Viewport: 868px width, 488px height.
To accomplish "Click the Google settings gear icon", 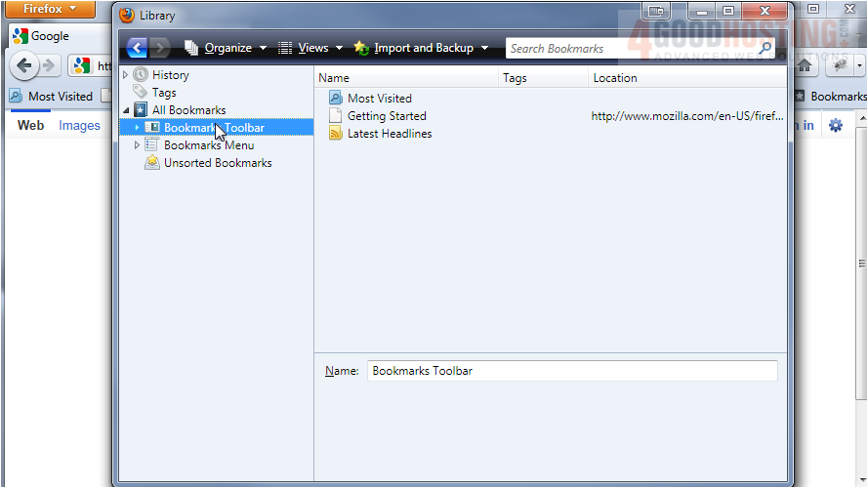I will pos(836,125).
